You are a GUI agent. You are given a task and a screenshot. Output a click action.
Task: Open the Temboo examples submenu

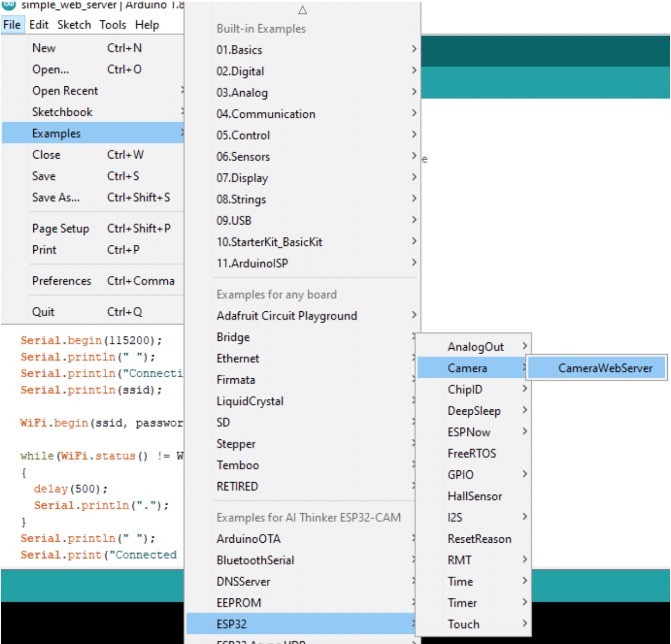[301, 465]
